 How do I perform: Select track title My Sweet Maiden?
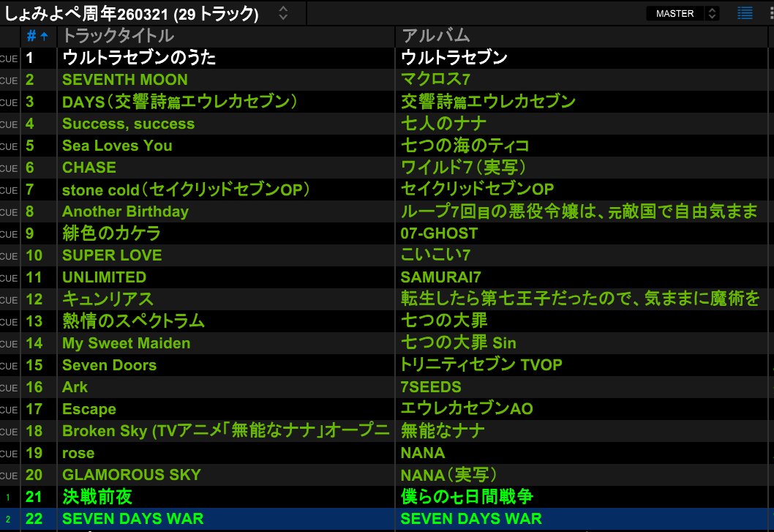[126, 342]
